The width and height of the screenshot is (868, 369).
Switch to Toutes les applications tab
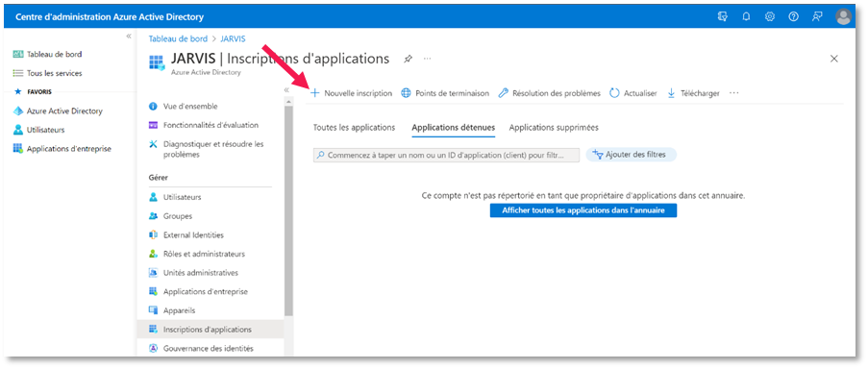click(x=355, y=127)
